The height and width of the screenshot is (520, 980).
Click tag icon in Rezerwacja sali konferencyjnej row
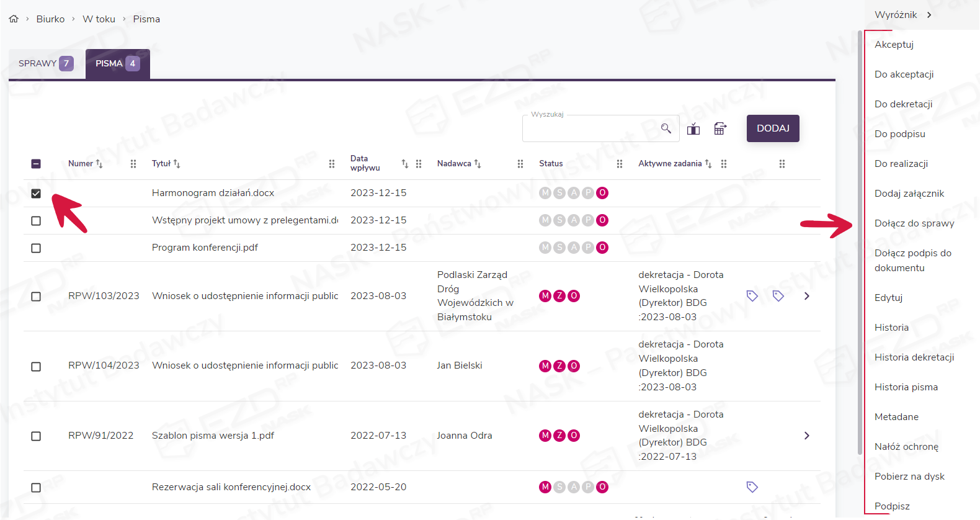752,487
